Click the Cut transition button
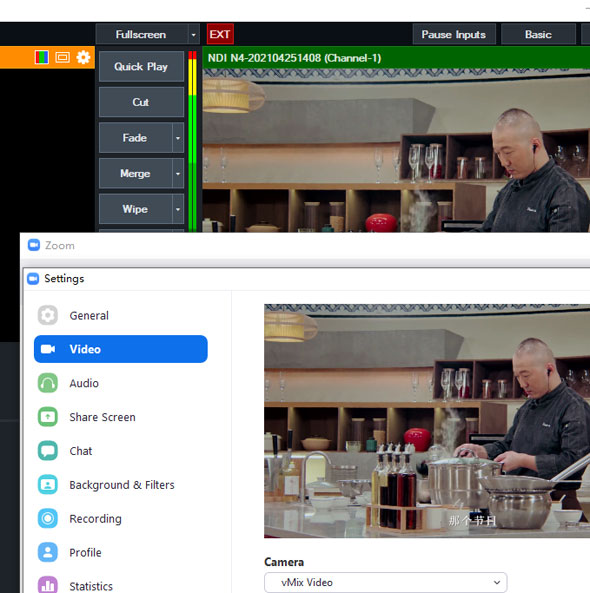Screen dimensions: 590x593 click(x=141, y=102)
